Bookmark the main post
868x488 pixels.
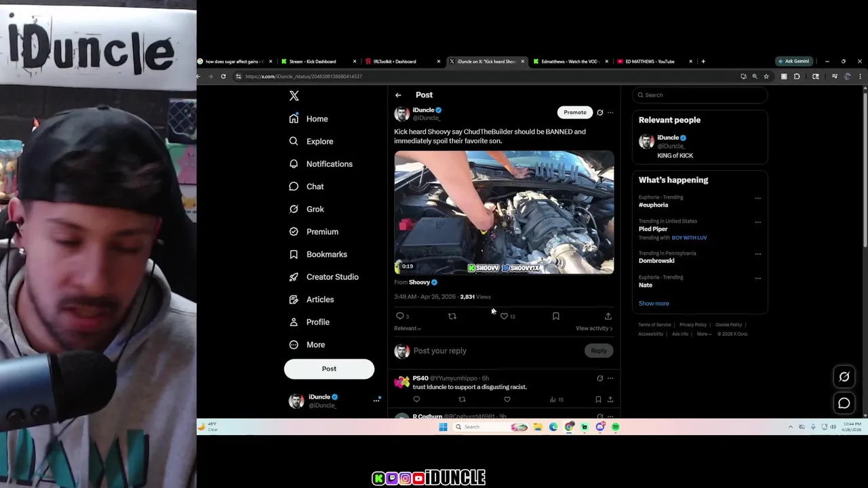555,317
